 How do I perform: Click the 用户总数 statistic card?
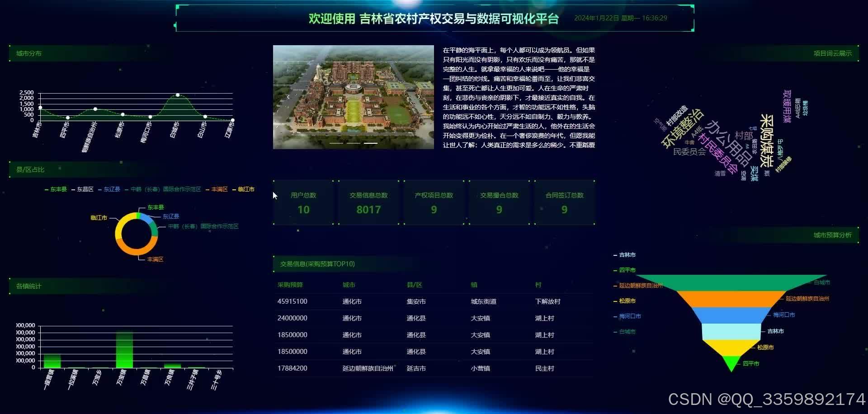click(x=303, y=202)
